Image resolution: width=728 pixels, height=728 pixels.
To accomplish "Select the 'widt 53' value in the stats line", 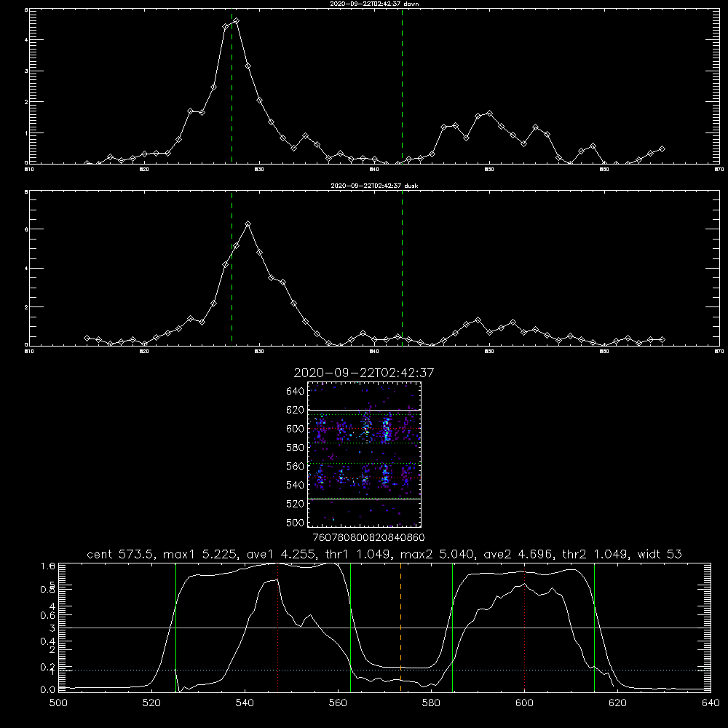I will [x=660, y=554].
